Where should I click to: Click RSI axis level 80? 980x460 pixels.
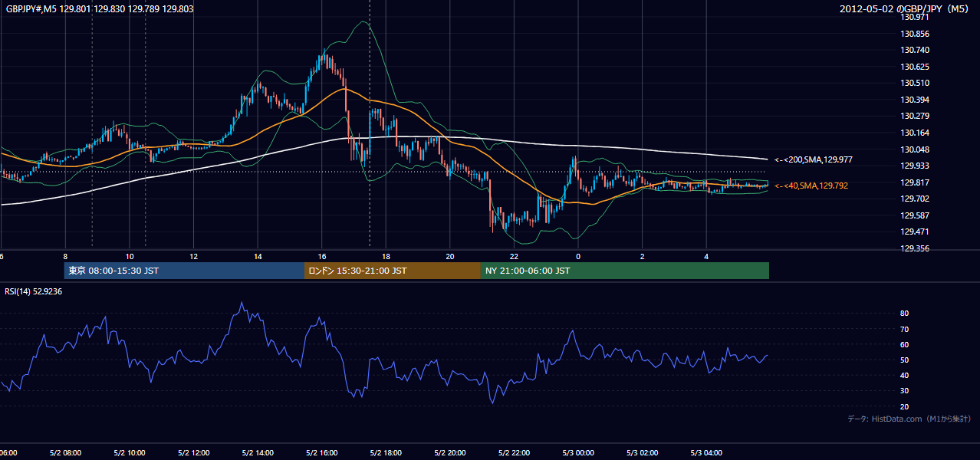click(904, 314)
